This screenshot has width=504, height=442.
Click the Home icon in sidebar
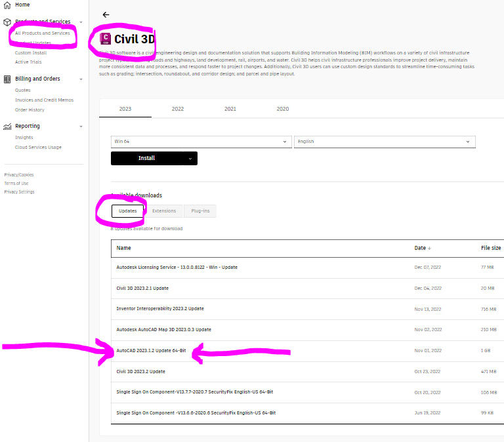(x=7, y=5)
